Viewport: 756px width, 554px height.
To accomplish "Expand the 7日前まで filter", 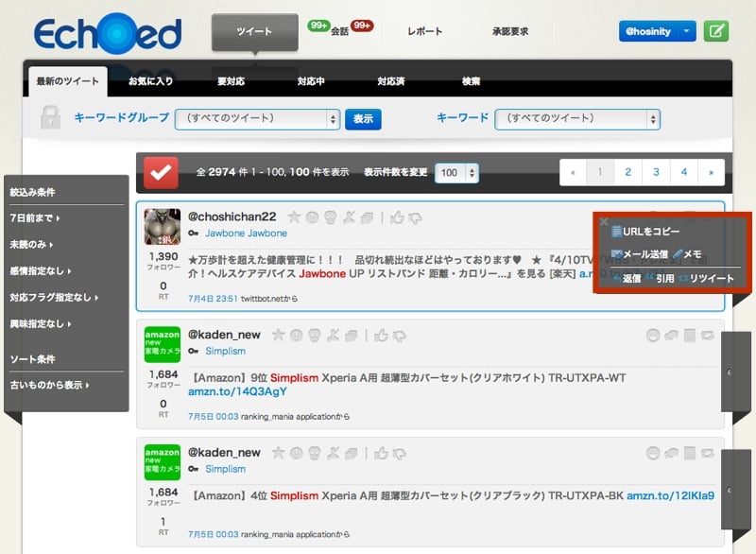I will (x=35, y=218).
